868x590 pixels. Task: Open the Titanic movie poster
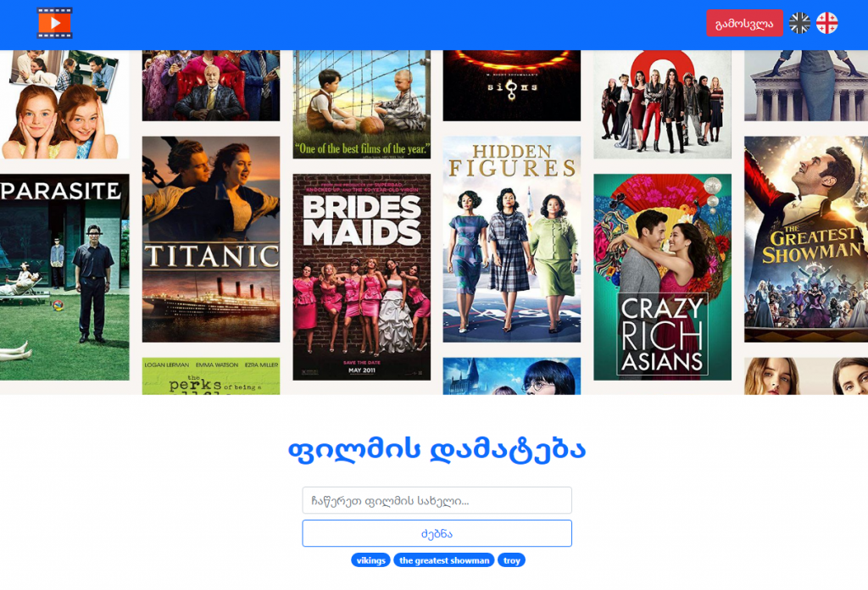pyautogui.click(x=211, y=239)
